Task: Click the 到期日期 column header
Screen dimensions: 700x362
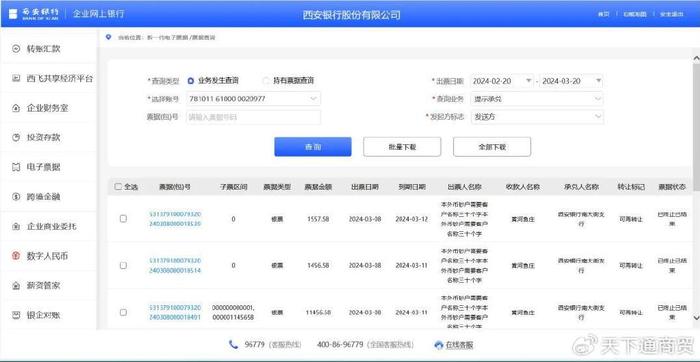Action: (x=412, y=187)
